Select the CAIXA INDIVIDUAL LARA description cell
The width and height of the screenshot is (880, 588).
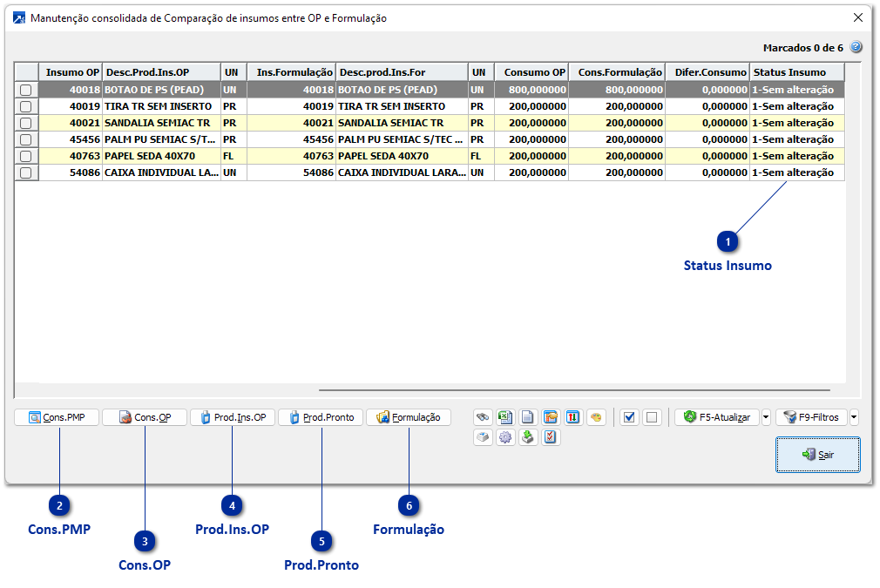tap(161, 172)
